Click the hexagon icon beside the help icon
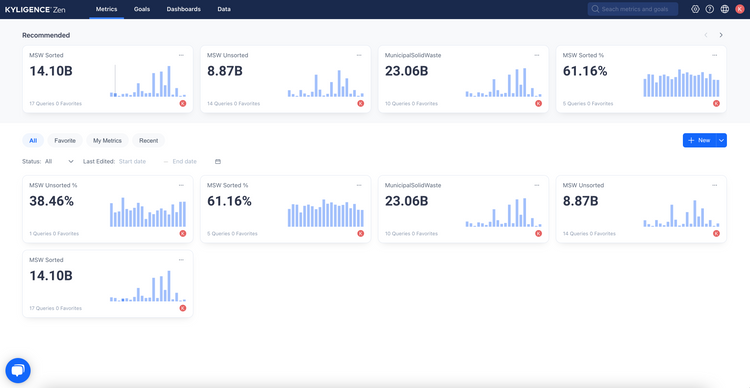Image resolution: width=750 pixels, height=388 pixels. pyautogui.click(x=695, y=9)
